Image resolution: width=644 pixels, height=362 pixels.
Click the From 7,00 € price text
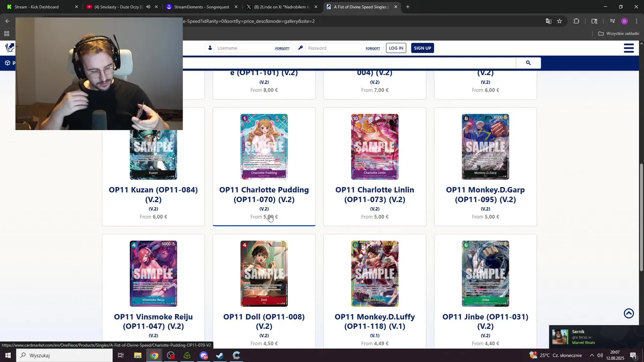pos(375,90)
